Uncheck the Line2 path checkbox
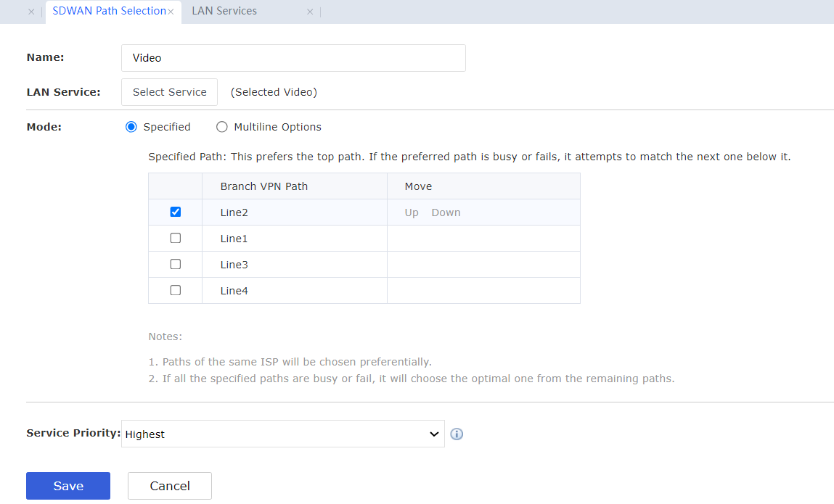 (175, 212)
